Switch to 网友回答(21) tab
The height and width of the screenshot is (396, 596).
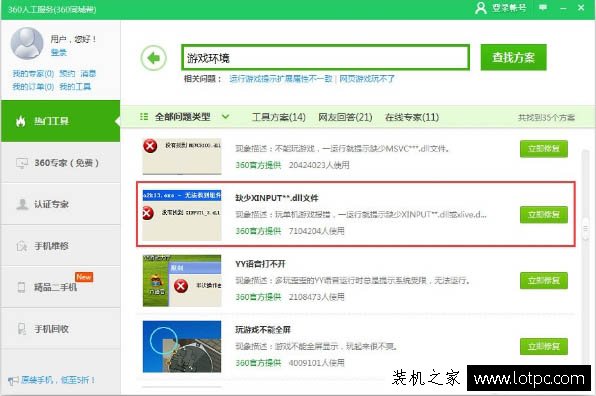pyautogui.click(x=345, y=117)
